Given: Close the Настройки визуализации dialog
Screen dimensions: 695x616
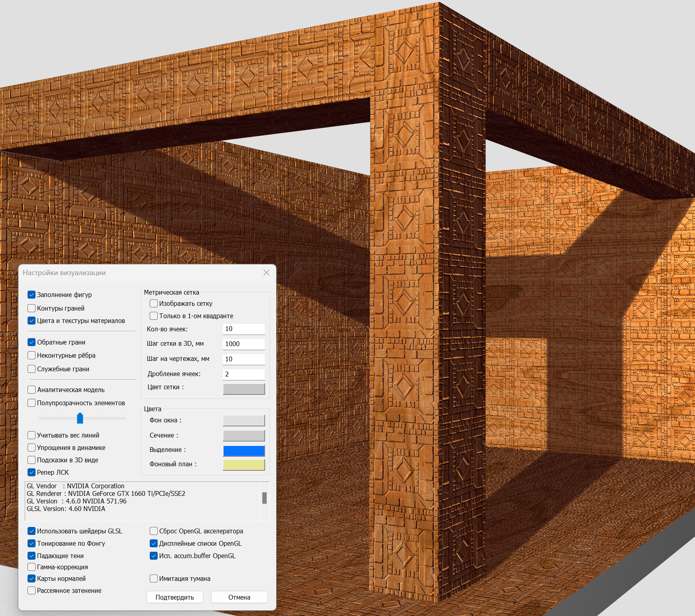Looking at the screenshot, I should [x=266, y=273].
